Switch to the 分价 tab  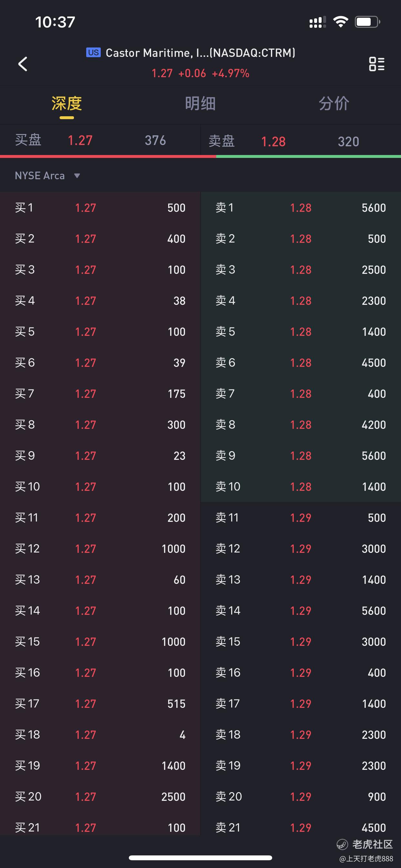click(334, 103)
